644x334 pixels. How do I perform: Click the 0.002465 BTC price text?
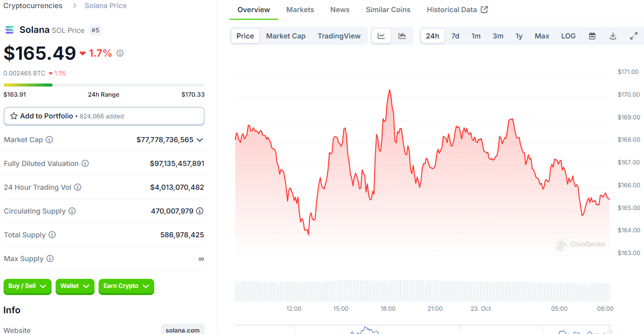click(x=24, y=73)
